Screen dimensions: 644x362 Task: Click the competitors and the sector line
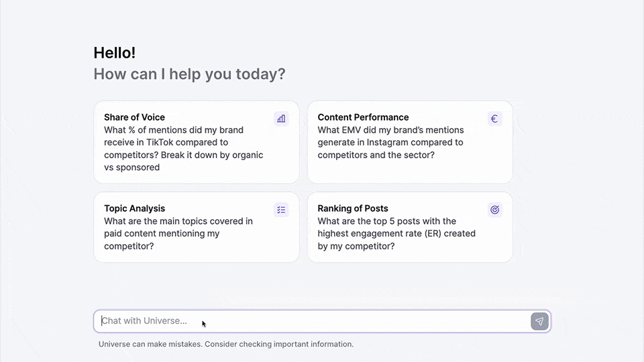point(376,155)
